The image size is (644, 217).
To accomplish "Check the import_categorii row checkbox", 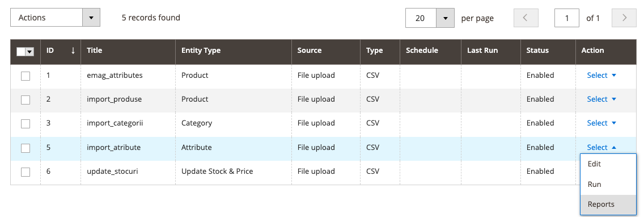I will tap(26, 123).
